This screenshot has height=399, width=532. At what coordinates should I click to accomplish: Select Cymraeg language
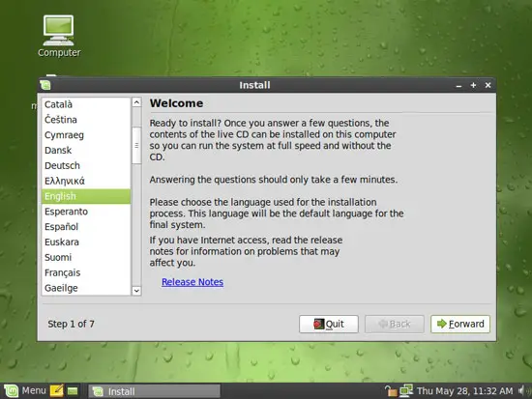(86, 135)
